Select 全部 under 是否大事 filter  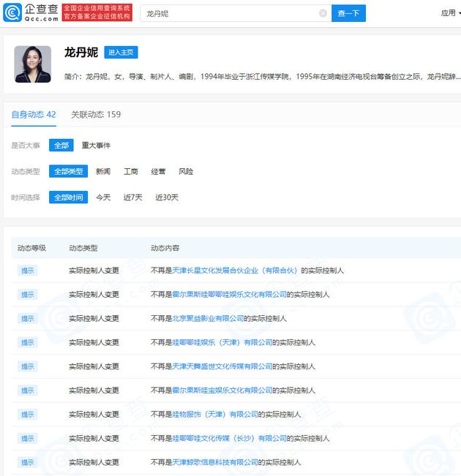(61, 146)
